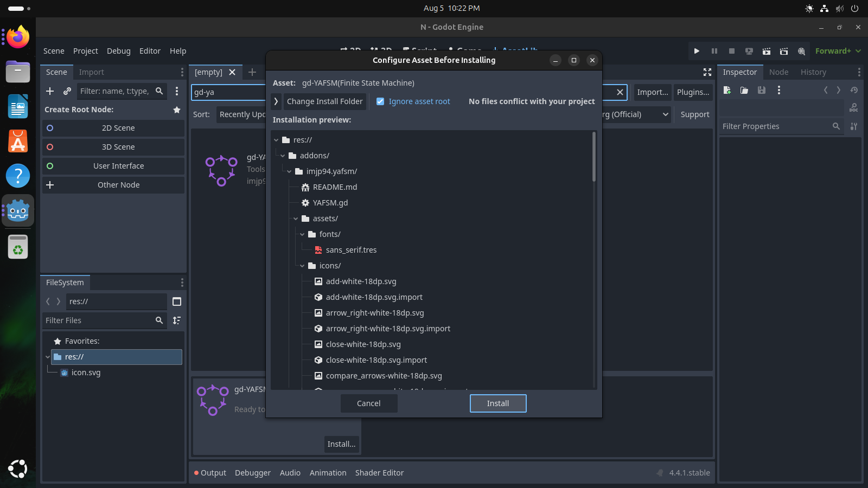Clear asset search field X icon
Screen dimensions: 868x488
(620, 92)
